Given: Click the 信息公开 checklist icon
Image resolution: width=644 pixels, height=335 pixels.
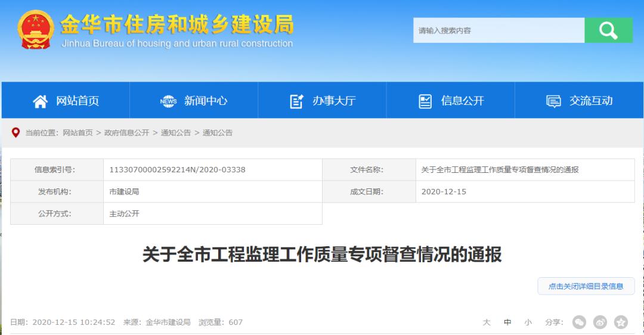Looking at the screenshot, I should [425, 101].
